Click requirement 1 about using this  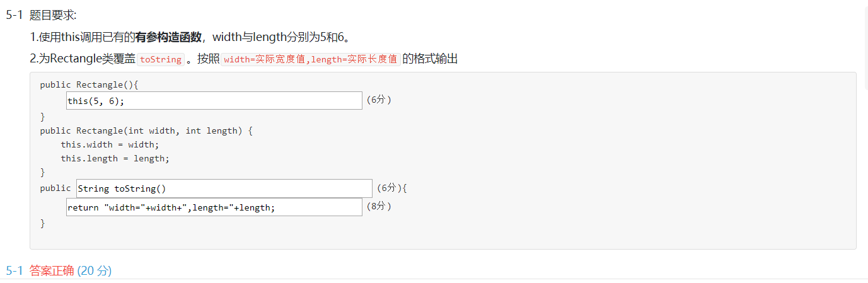click(x=189, y=37)
